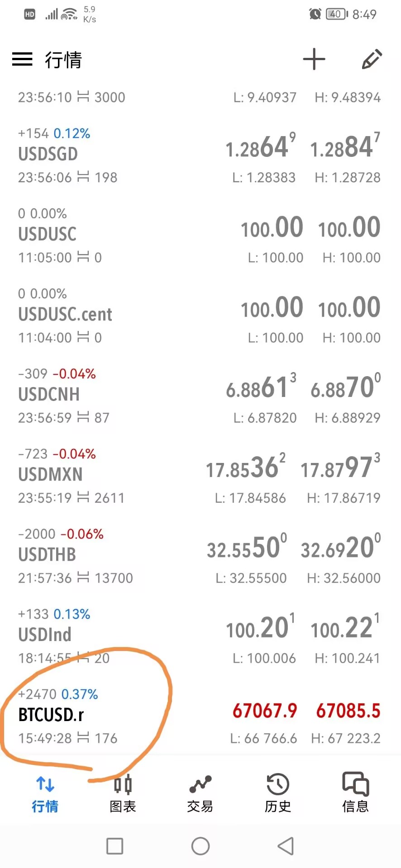This screenshot has width=401, height=868.
Task: Open the Trade tab icon
Action: click(200, 793)
